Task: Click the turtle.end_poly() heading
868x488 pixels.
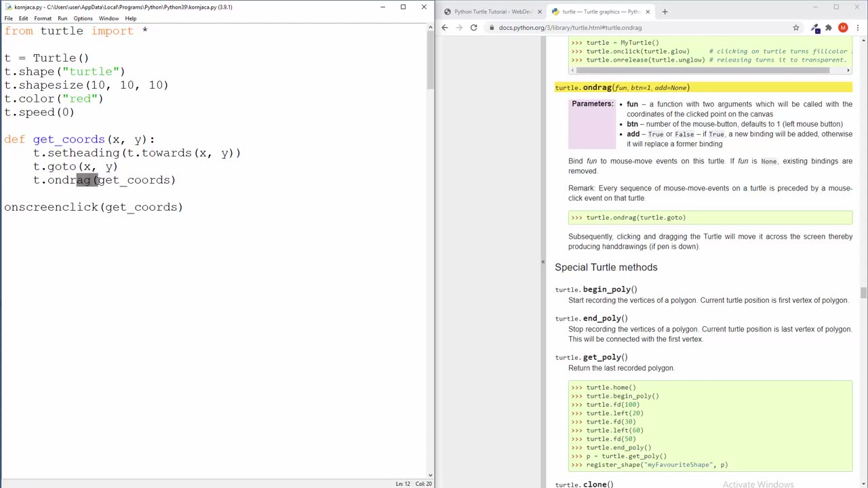Action: 591,318
